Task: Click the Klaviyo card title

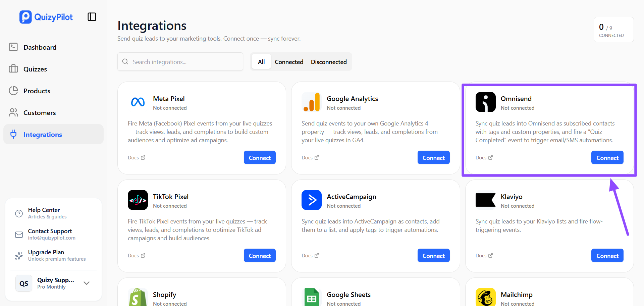Action: (512, 197)
